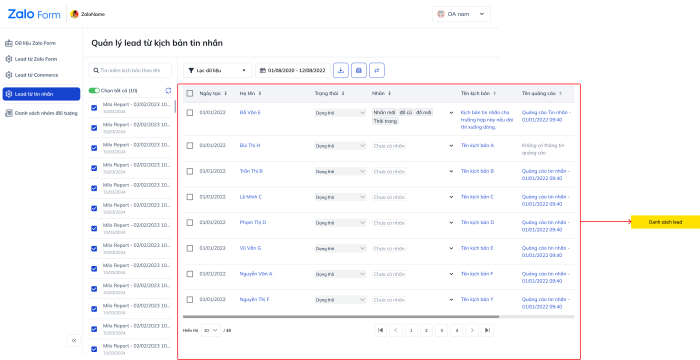Check the checkbox for Đỗ Văn E row
The image size is (700, 360).
190,113
